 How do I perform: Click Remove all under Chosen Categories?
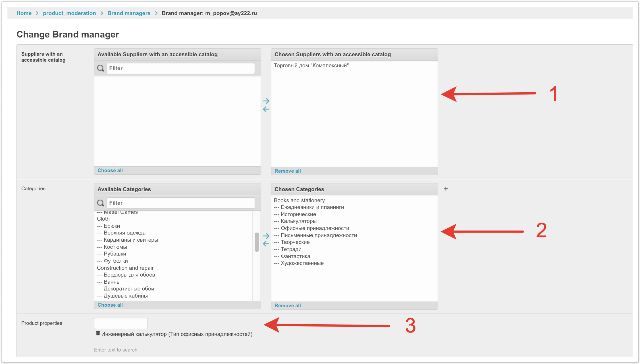287,306
